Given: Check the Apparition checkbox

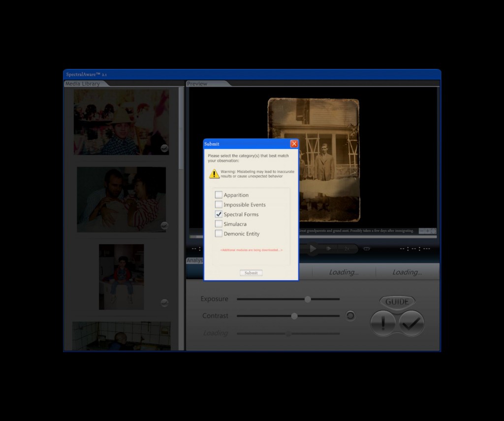Looking at the screenshot, I should pos(219,195).
